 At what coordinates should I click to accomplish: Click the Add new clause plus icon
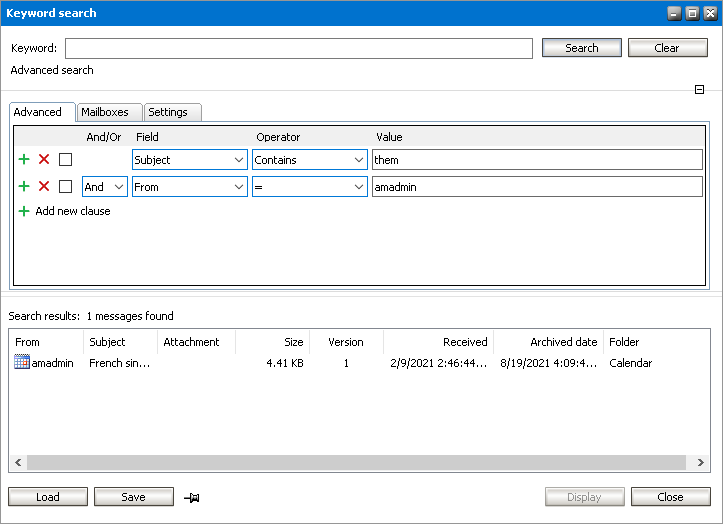[x=24, y=211]
